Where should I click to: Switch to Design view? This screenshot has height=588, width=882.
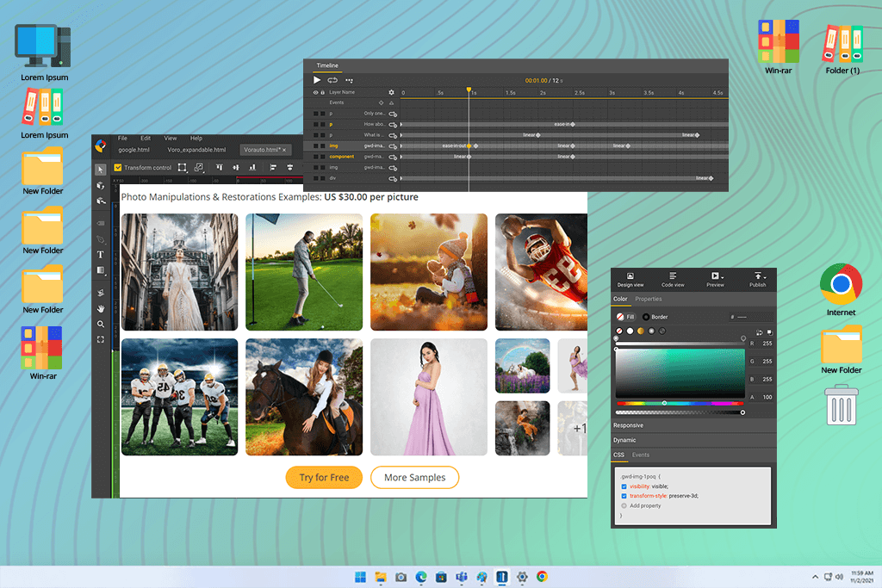[x=630, y=279]
